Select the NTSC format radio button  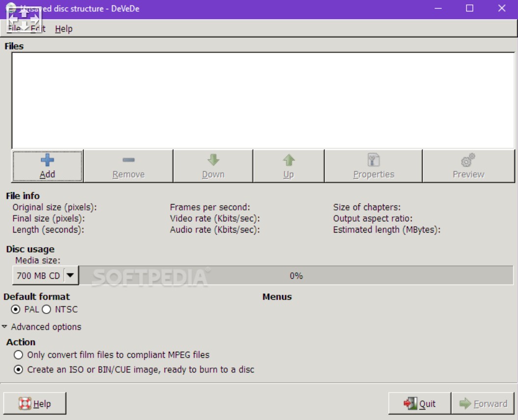tap(47, 310)
